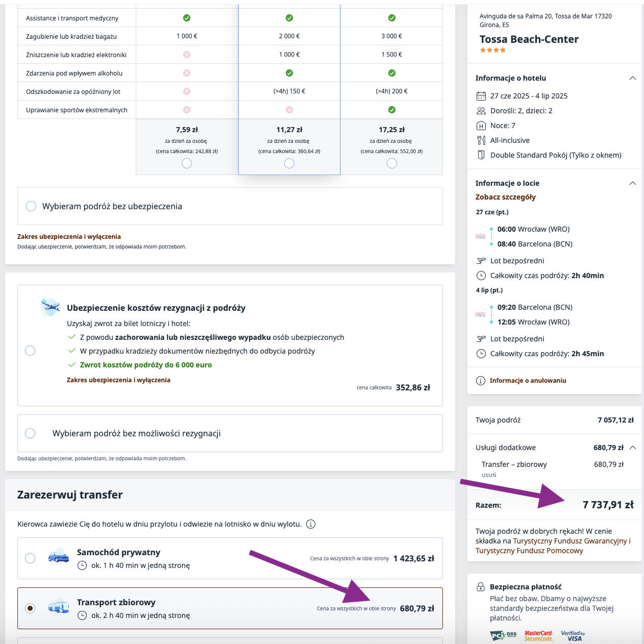Click 12:05 Wrocław (WRO) arrival row
This screenshot has height=644, width=644.
[533, 322]
